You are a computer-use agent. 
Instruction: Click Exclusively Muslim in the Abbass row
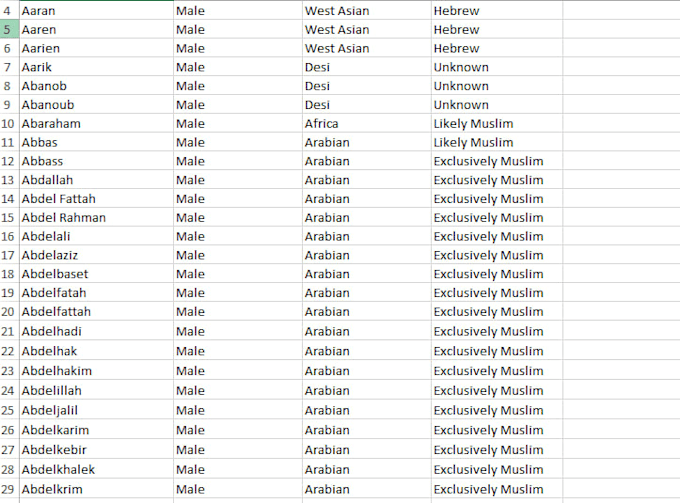[497, 161]
